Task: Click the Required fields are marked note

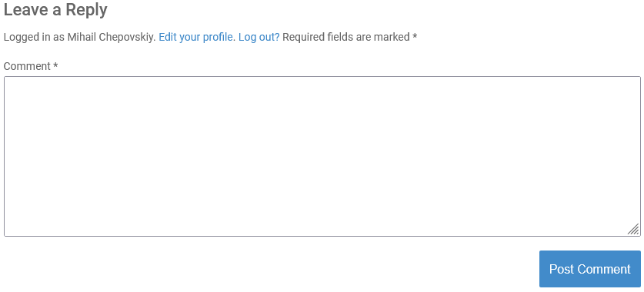Action: point(350,37)
